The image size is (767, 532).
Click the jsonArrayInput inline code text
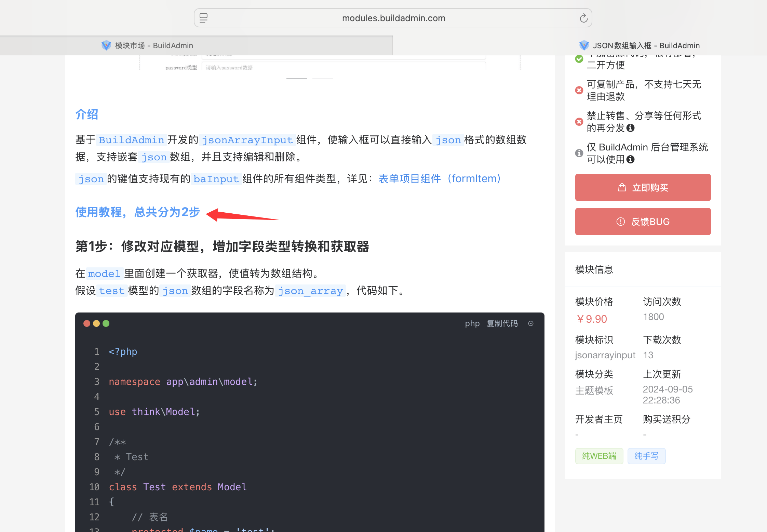click(x=247, y=140)
